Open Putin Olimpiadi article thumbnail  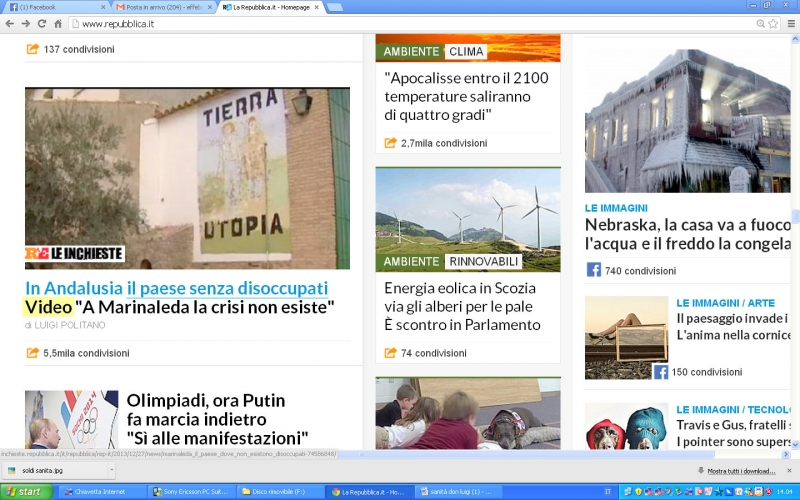(x=71, y=419)
